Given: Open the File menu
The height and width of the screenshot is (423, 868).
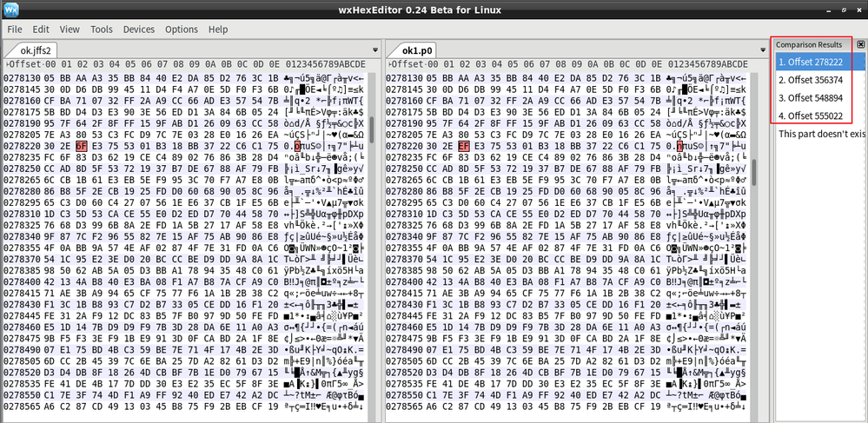Looking at the screenshot, I should pos(15,30).
